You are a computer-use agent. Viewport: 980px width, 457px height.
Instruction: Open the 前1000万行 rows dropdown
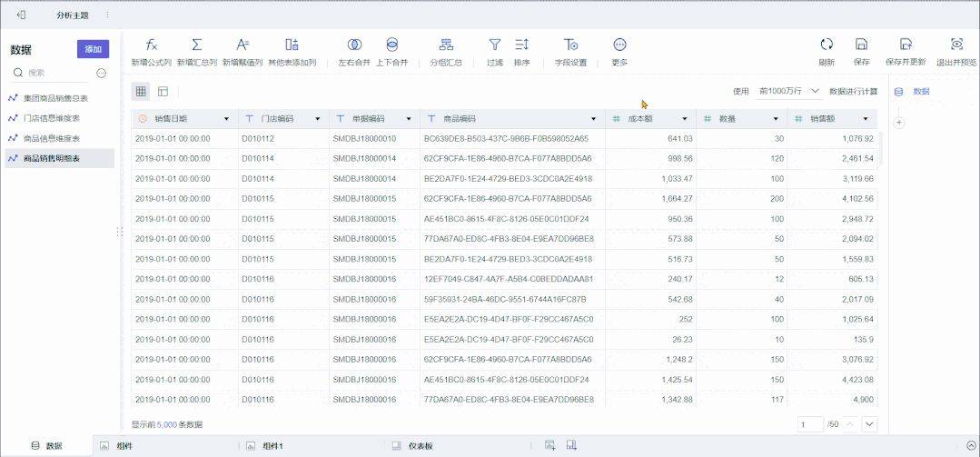pos(788,91)
